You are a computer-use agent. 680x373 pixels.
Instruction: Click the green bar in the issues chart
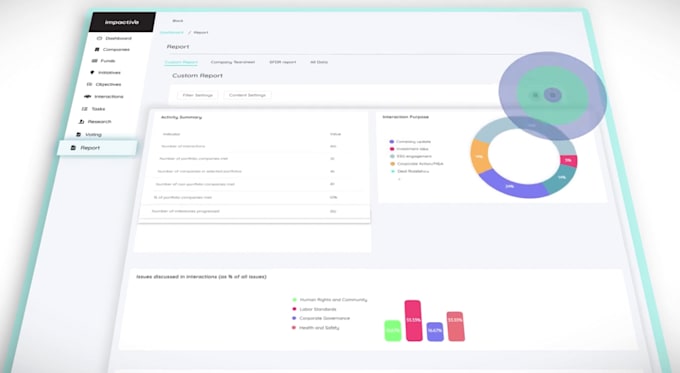point(393,330)
